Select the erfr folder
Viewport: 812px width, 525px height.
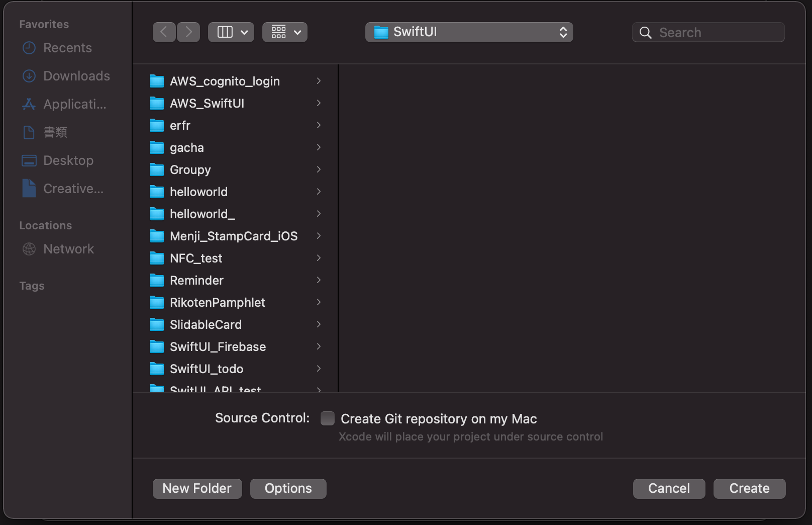235,125
